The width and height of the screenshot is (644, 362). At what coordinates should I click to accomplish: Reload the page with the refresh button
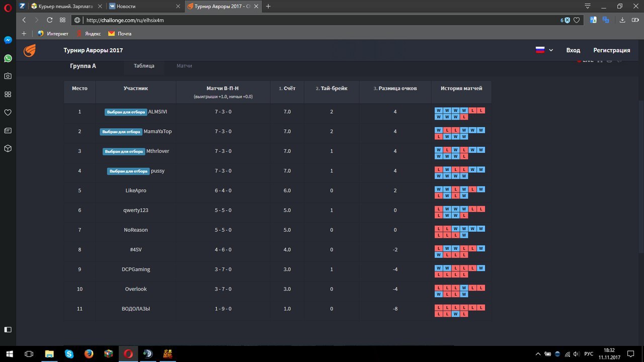tap(49, 20)
